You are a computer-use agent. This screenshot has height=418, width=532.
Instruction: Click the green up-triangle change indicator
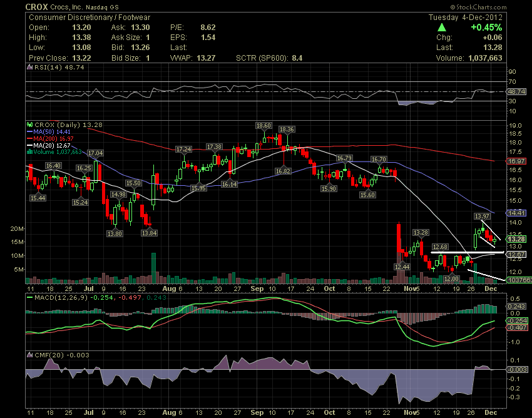[x=443, y=28]
